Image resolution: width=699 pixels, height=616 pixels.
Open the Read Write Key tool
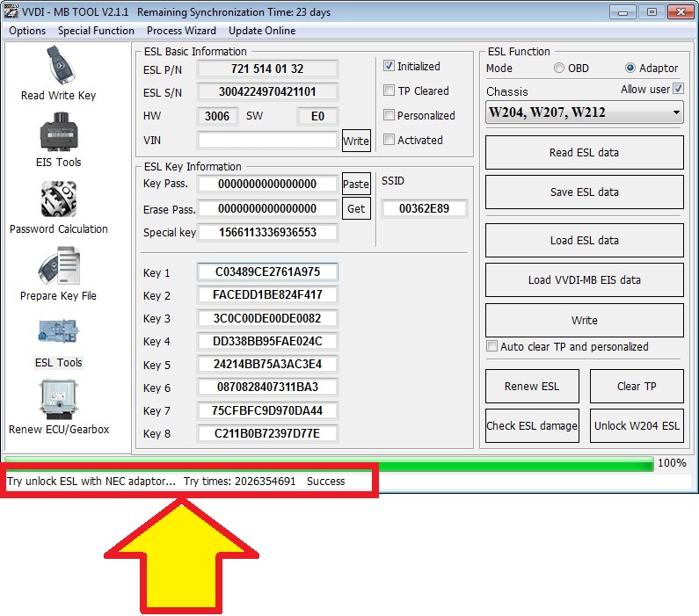point(58,73)
